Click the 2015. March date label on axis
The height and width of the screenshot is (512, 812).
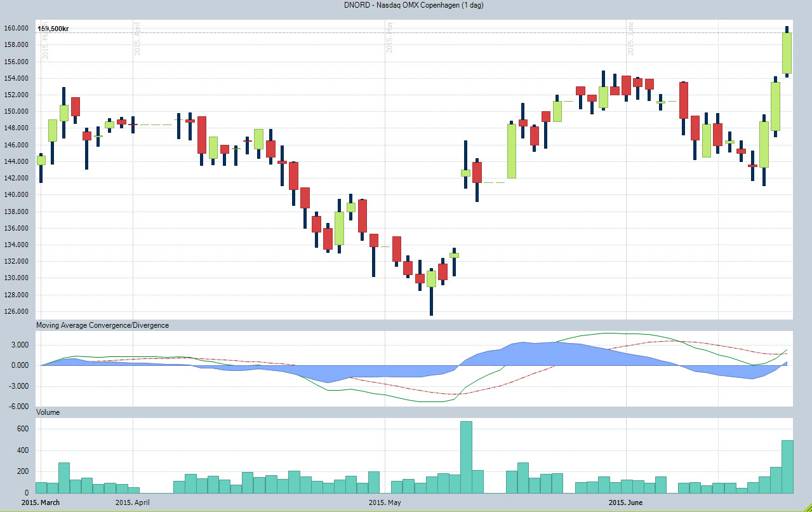click(39, 502)
